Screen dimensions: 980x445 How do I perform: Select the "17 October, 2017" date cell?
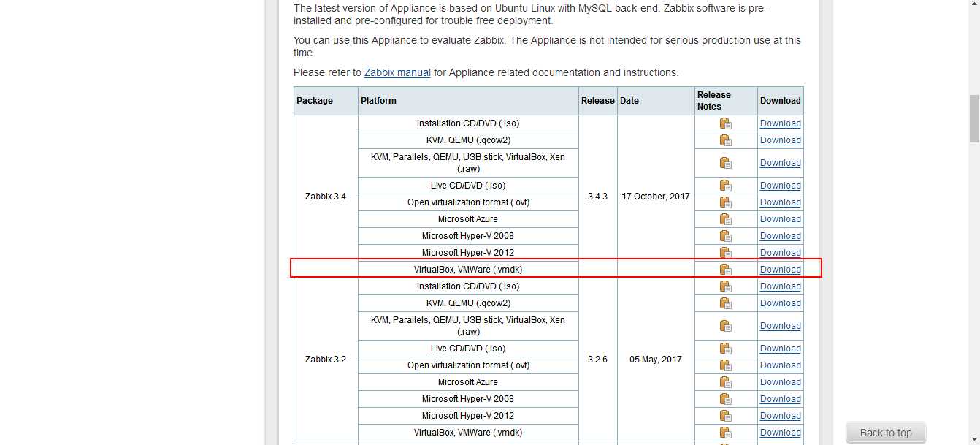656,197
